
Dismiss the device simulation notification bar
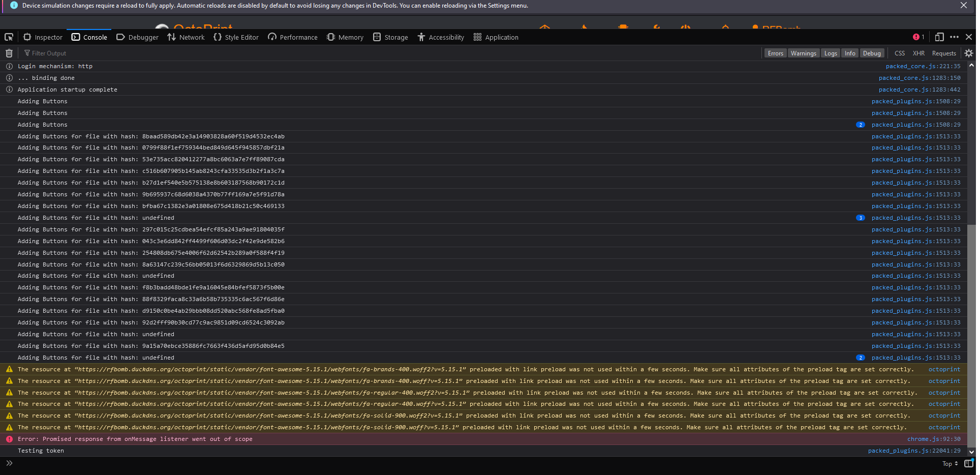tap(964, 5)
